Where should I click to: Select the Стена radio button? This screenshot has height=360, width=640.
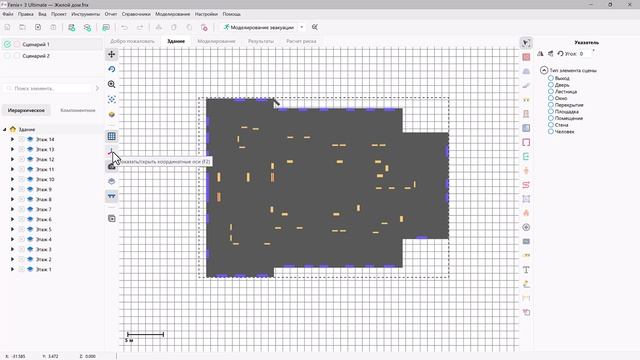551,125
